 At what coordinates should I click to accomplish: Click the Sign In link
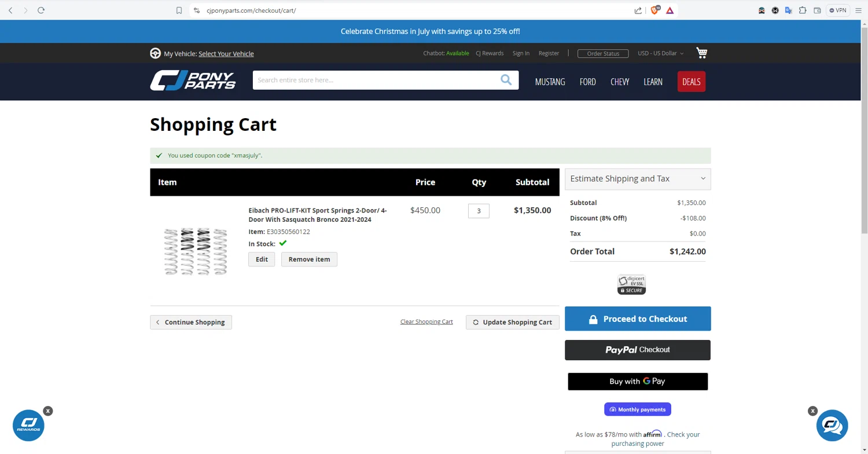pyautogui.click(x=521, y=53)
